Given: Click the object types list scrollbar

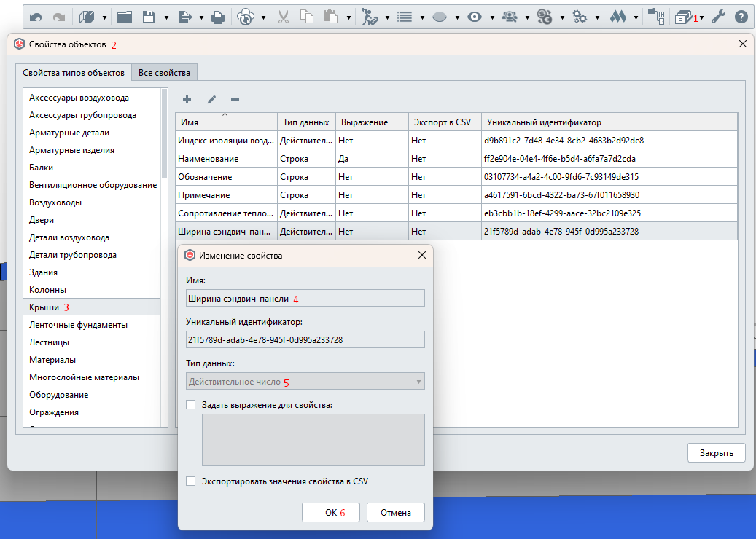Looking at the screenshot, I should (165, 134).
